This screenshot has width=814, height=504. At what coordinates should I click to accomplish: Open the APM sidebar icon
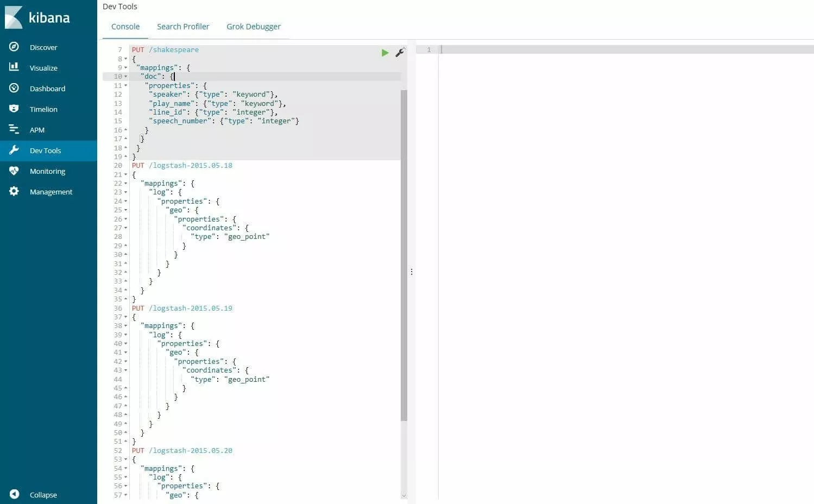click(14, 129)
